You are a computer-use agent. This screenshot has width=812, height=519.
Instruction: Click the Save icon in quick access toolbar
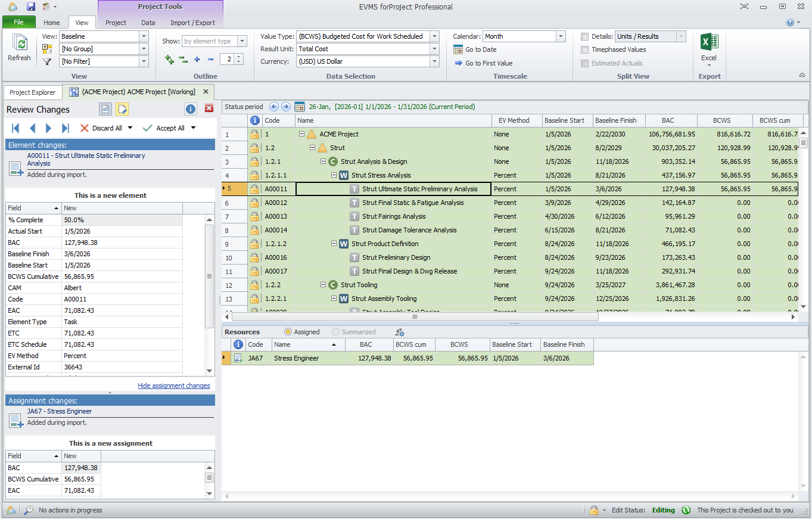[31, 7]
